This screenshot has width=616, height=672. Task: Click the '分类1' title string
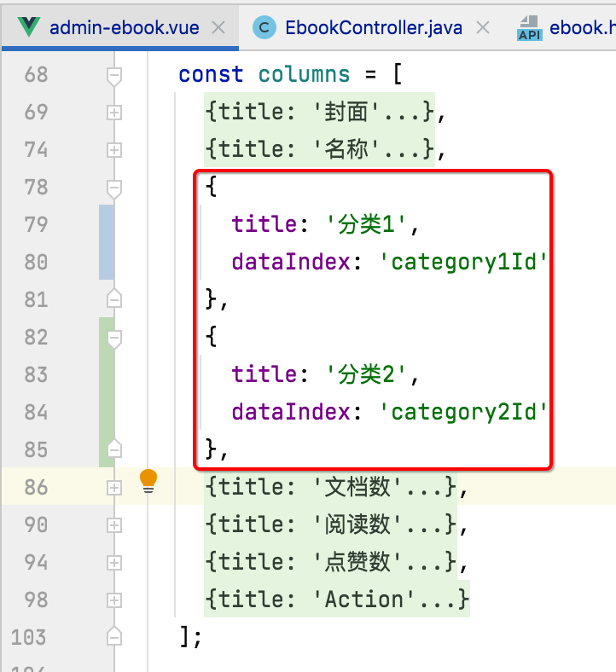pyautogui.click(x=366, y=224)
